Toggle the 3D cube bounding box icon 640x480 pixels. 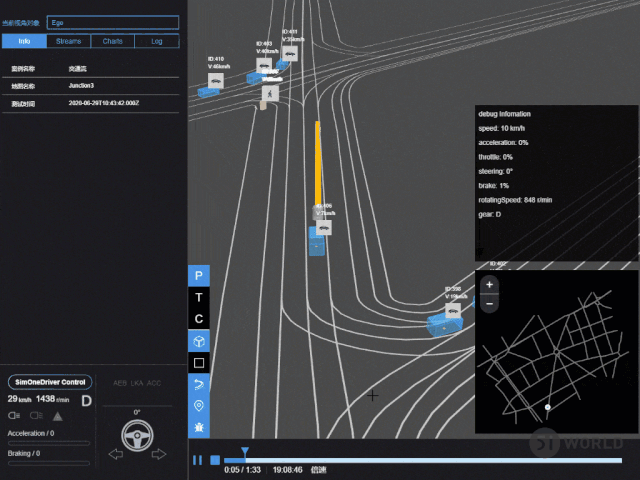(x=199, y=341)
